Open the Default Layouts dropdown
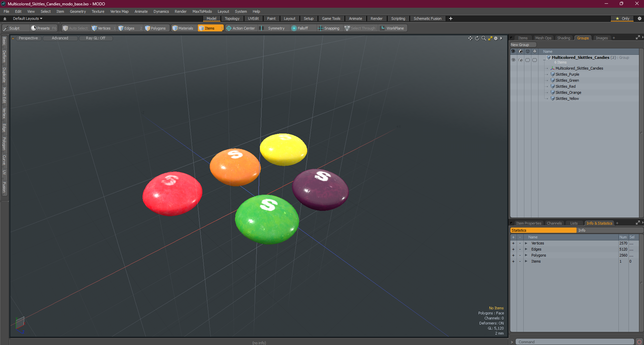 tap(28, 18)
